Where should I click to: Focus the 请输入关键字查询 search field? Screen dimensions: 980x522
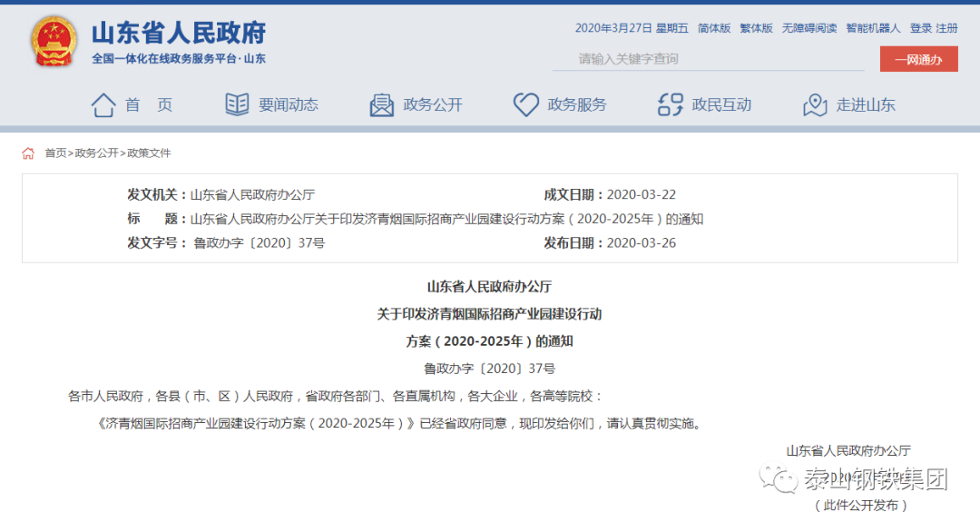[x=708, y=59]
